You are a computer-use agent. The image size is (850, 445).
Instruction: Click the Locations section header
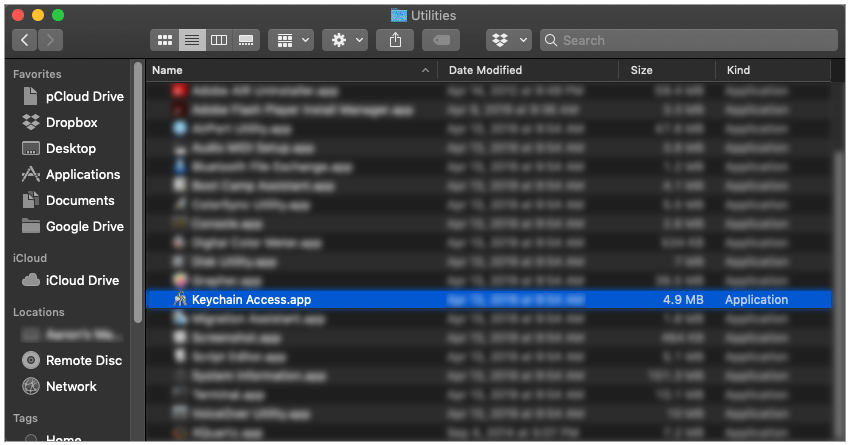pos(38,312)
